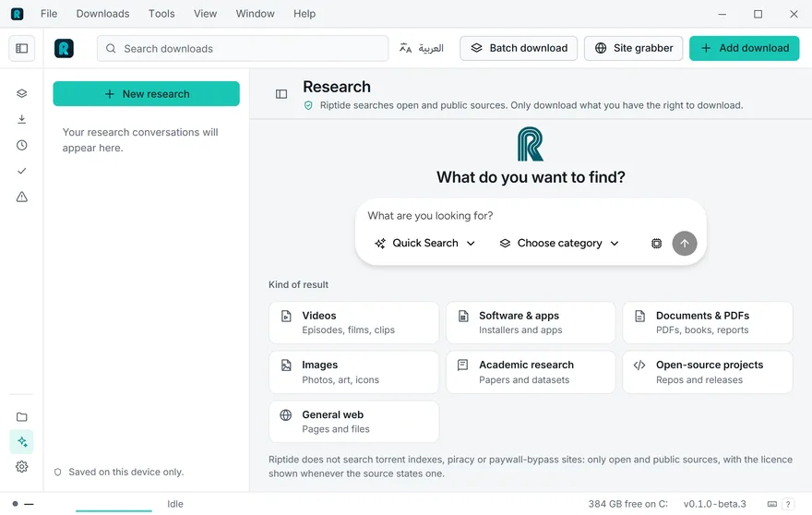Click the Images card picture icon
Viewport: 812px width, 515px height.
(x=286, y=365)
